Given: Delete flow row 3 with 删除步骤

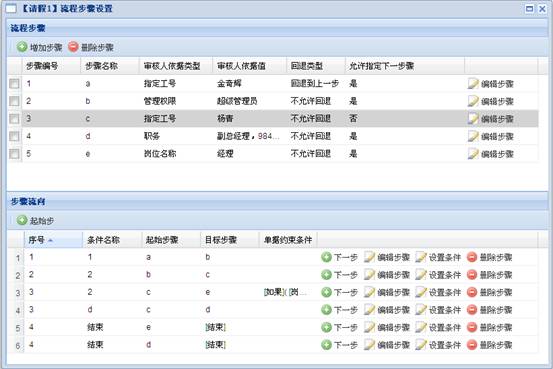Looking at the screenshot, I should (x=490, y=292).
